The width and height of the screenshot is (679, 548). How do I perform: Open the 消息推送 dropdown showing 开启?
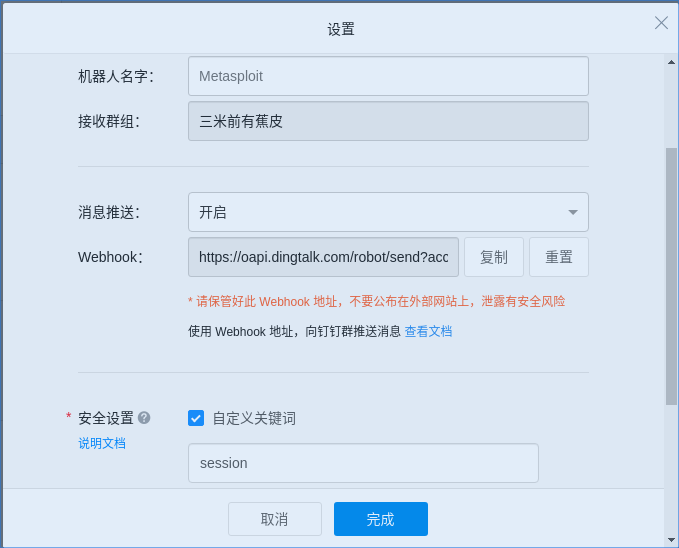tap(388, 212)
